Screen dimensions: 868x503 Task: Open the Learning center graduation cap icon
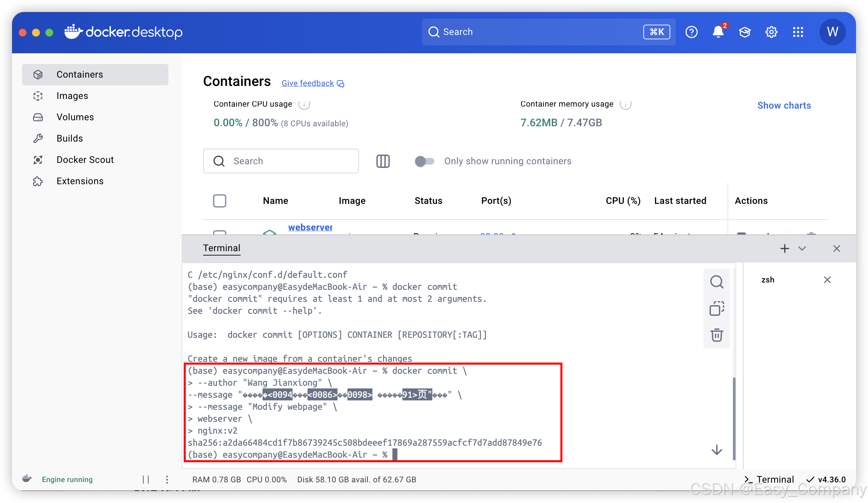click(x=744, y=32)
